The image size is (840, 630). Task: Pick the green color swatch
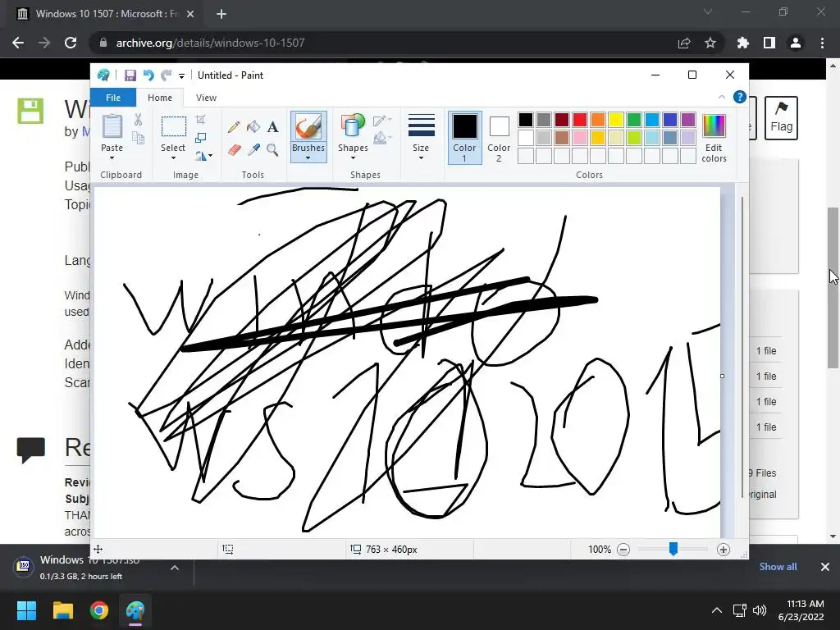(634, 120)
